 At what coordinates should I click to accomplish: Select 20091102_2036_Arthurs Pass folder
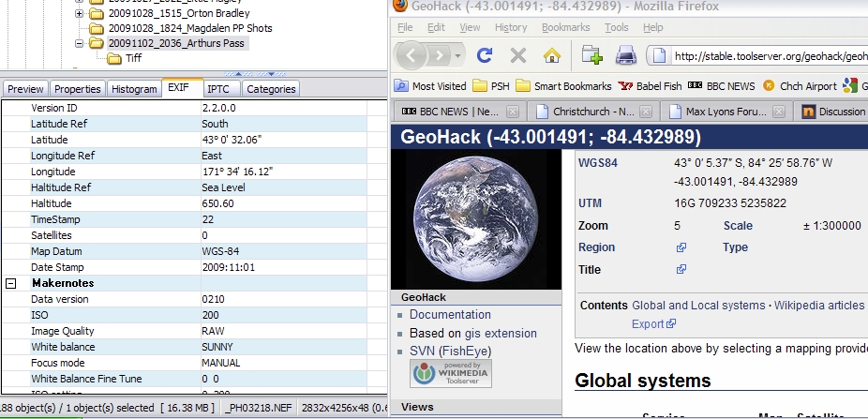(x=176, y=43)
